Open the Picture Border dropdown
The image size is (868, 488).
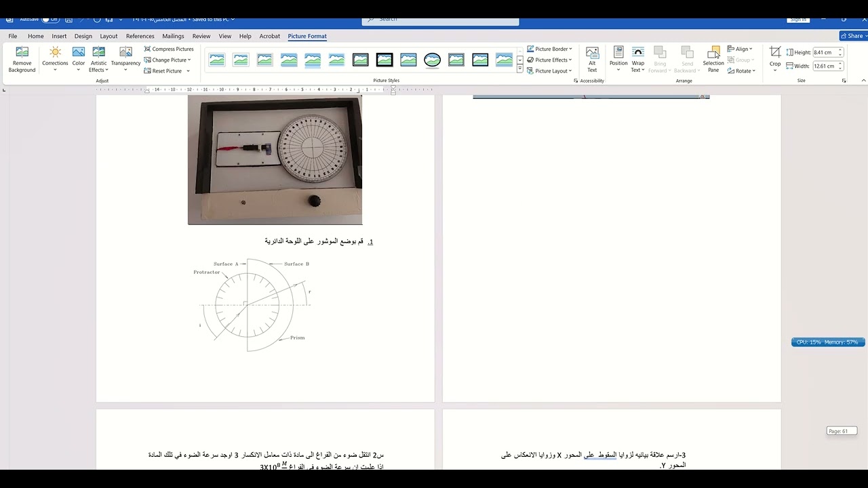[x=550, y=49]
